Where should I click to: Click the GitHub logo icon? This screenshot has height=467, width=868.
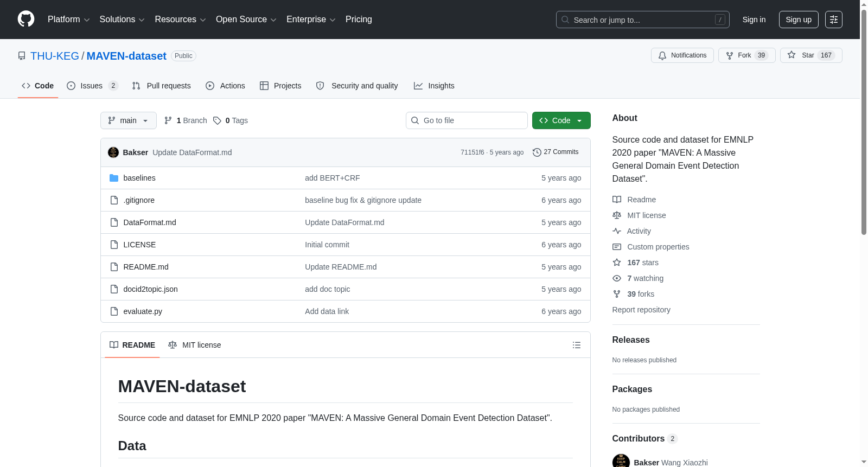pyautogui.click(x=26, y=20)
